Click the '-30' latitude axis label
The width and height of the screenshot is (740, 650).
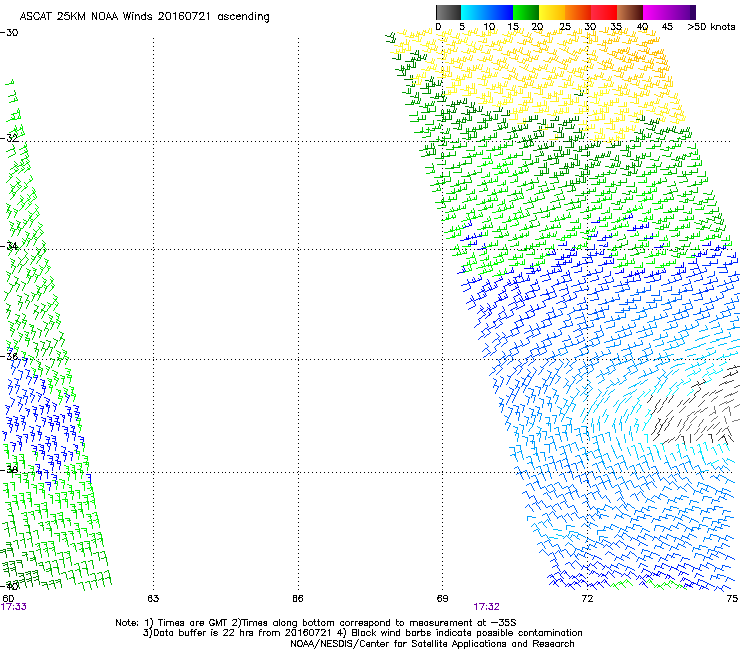(9, 33)
